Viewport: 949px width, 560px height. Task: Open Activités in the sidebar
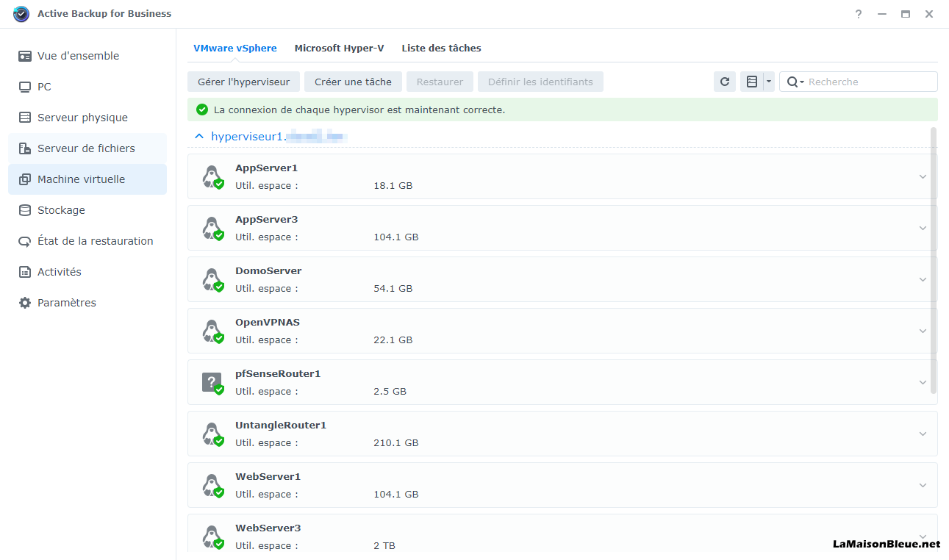[x=87, y=272]
